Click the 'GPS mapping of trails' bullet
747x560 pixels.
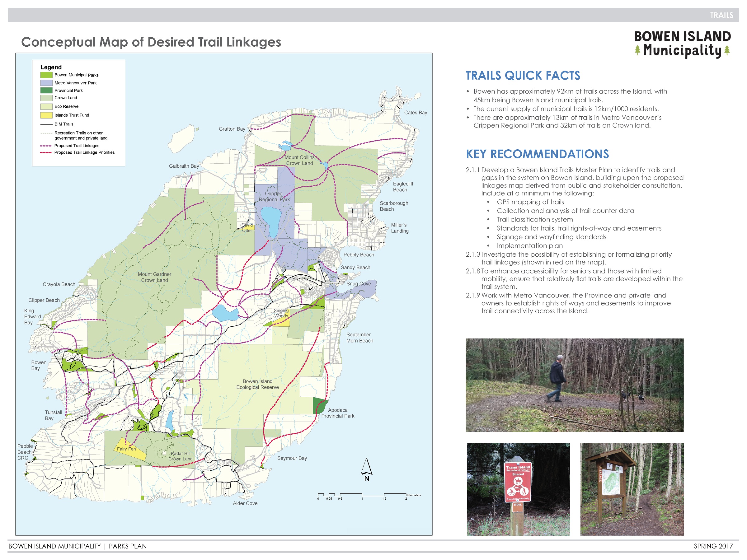(530, 202)
